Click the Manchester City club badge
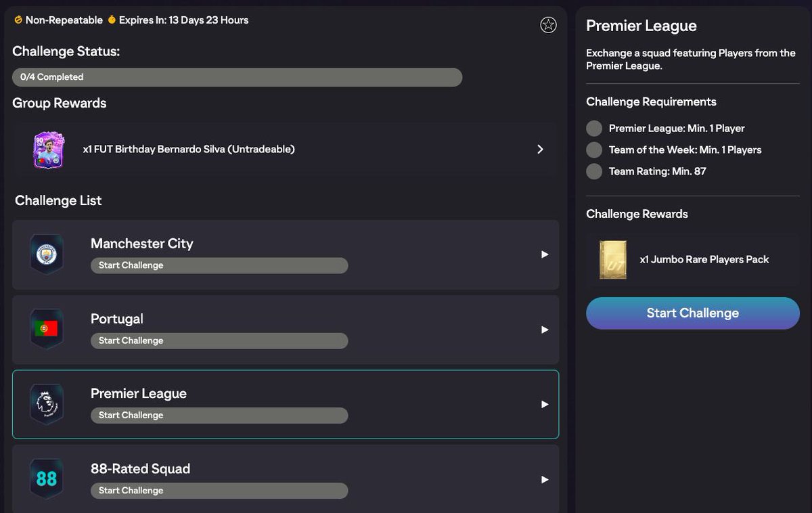The width and height of the screenshot is (812, 513). click(x=47, y=254)
